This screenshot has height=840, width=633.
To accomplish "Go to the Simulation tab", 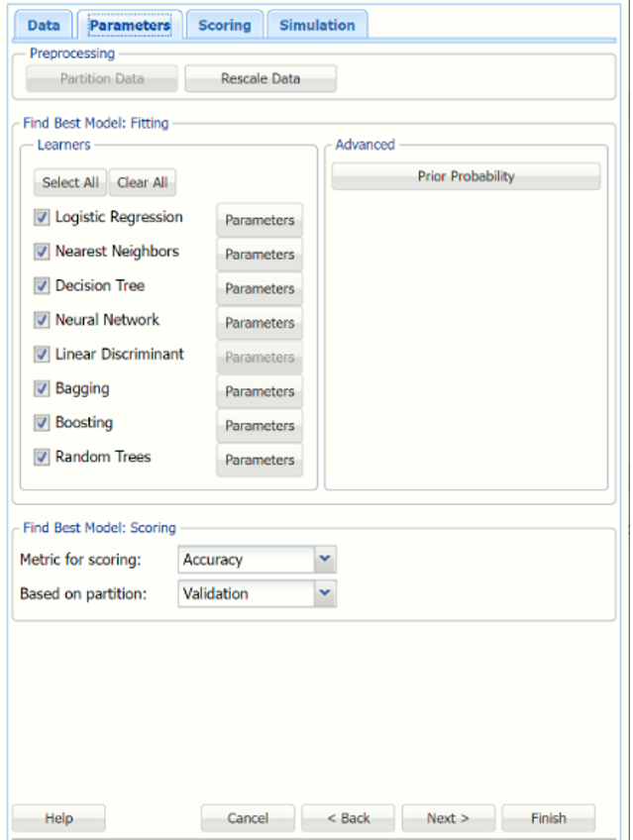I will point(317,25).
